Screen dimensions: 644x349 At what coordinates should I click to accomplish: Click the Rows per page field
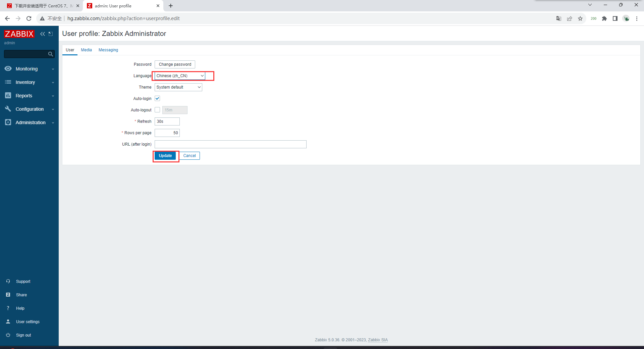pyautogui.click(x=167, y=133)
